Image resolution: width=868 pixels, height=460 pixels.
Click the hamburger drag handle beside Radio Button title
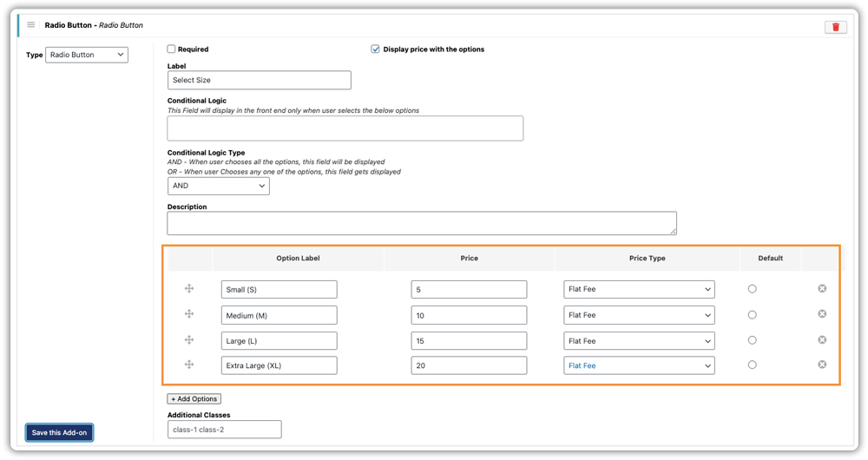click(31, 24)
